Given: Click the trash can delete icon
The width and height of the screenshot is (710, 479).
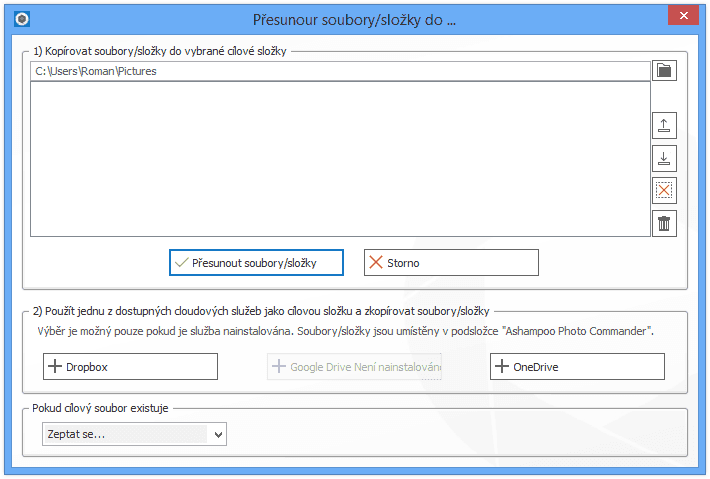Looking at the screenshot, I should pyautogui.click(x=664, y=224).
